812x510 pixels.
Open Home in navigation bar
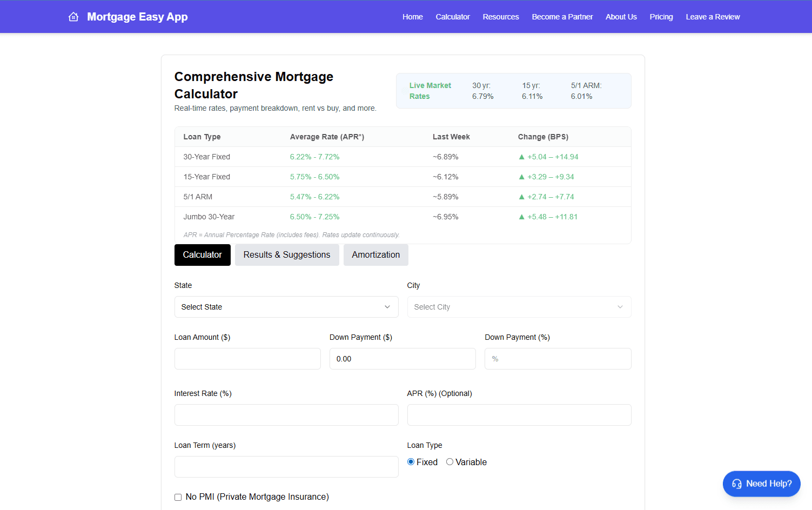click(413, 17)
